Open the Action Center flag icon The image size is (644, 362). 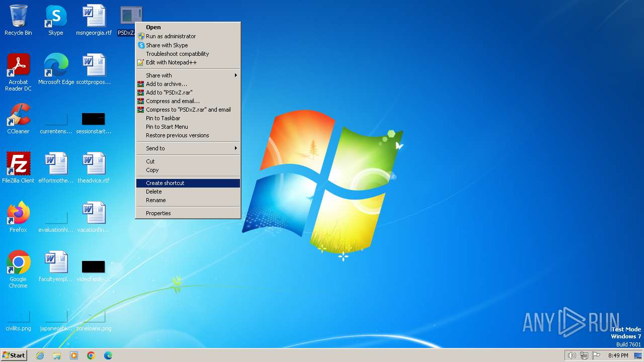click(596, 355)
